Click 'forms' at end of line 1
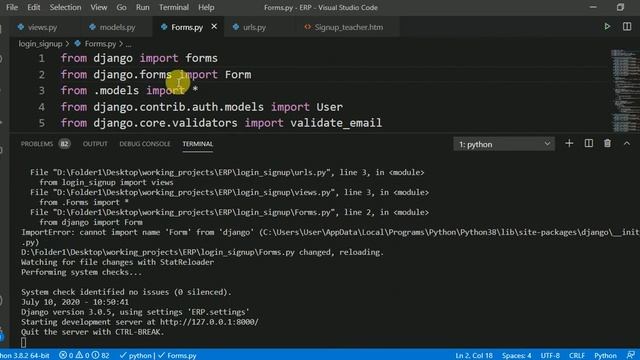640x360 pixels. (201, 58)
